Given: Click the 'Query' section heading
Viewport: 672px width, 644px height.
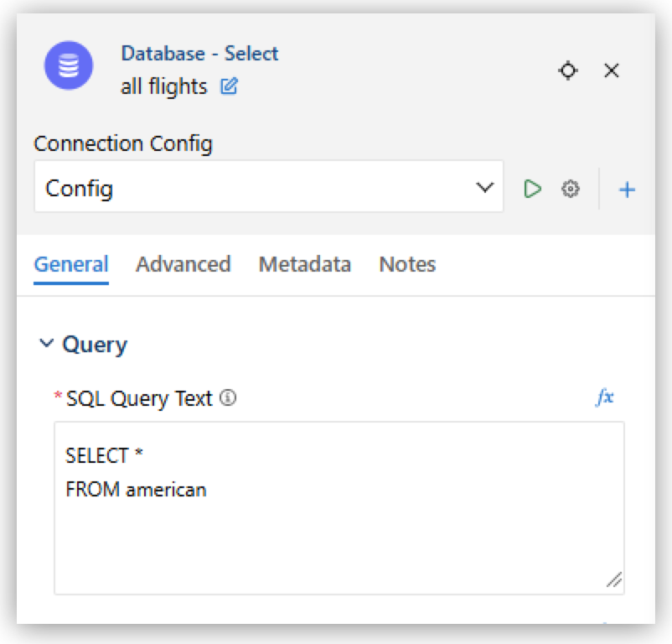Looking at the screenshot, I should pyautogui.click(x=95, y=345).
